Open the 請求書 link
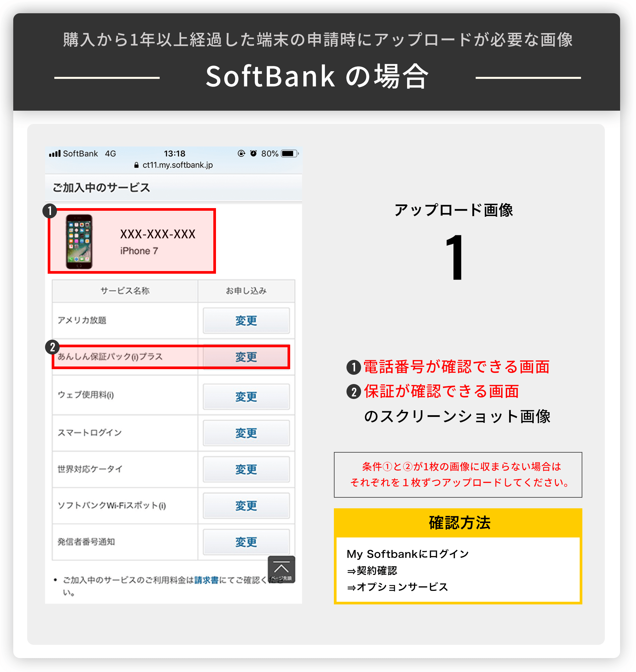636x672 pixels. click(206, 580)
